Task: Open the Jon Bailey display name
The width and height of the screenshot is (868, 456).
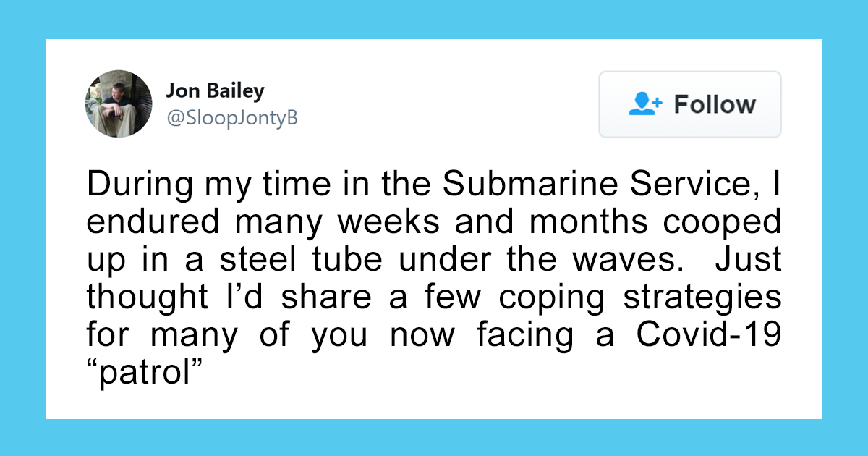Action: pyautogui.click(x=215, y=91)
